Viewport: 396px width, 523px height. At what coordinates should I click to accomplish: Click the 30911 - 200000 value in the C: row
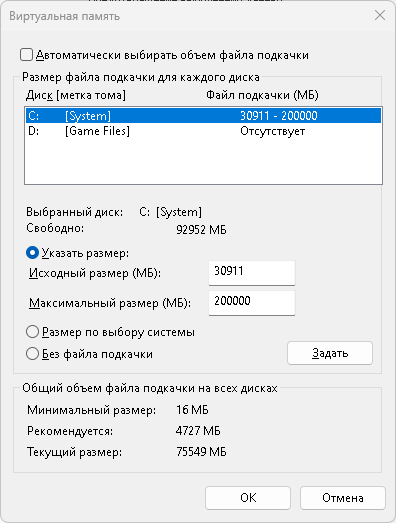(279, 116)
